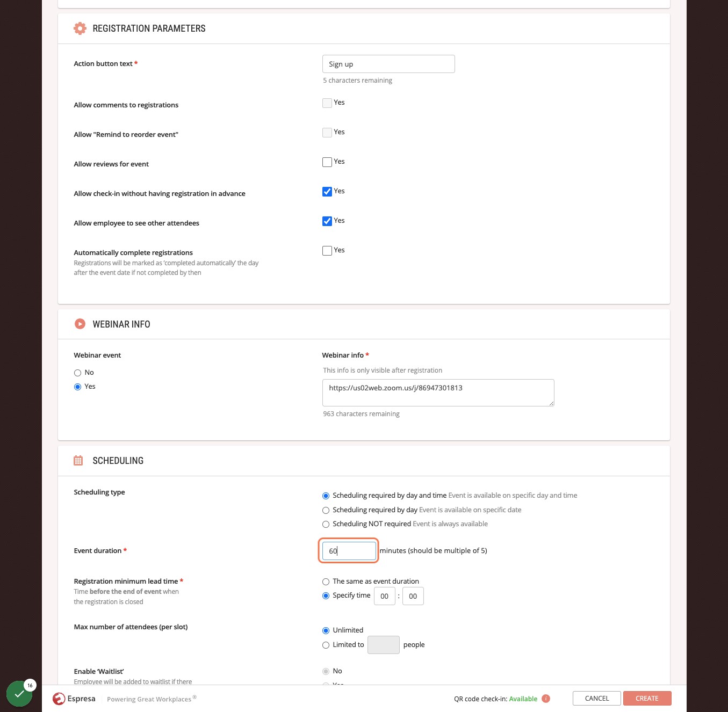Click "Max number of attendees (per slot)" label
The width and height of the screenshot is (728, 712).
point(131,627)
